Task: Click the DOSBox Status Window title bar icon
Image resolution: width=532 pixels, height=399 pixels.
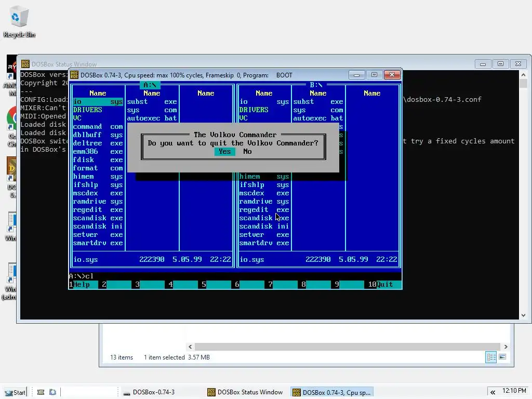Action: pyautogui.click(x=25, y=64)
